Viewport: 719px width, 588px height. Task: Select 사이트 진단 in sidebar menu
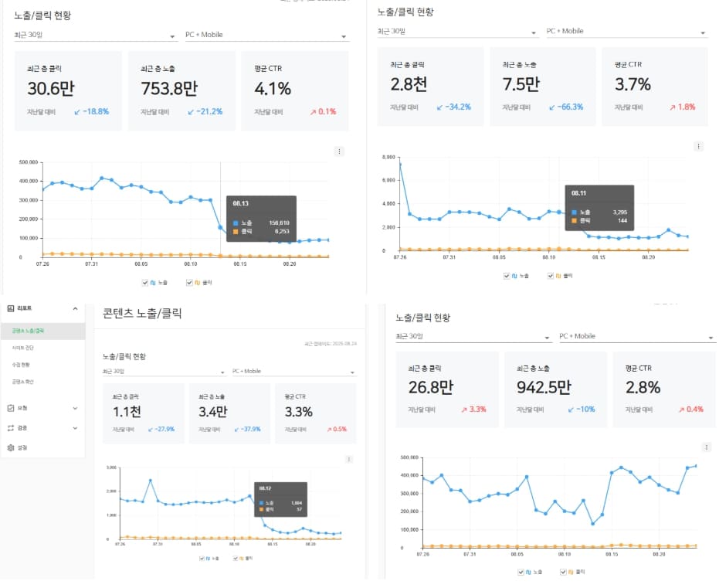click(23, 348)
